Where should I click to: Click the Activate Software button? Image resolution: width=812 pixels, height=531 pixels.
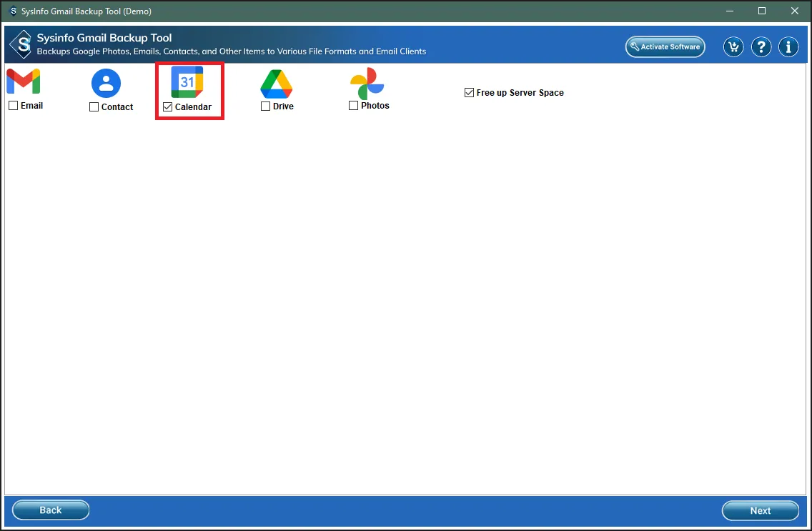(x=665, y=46)
